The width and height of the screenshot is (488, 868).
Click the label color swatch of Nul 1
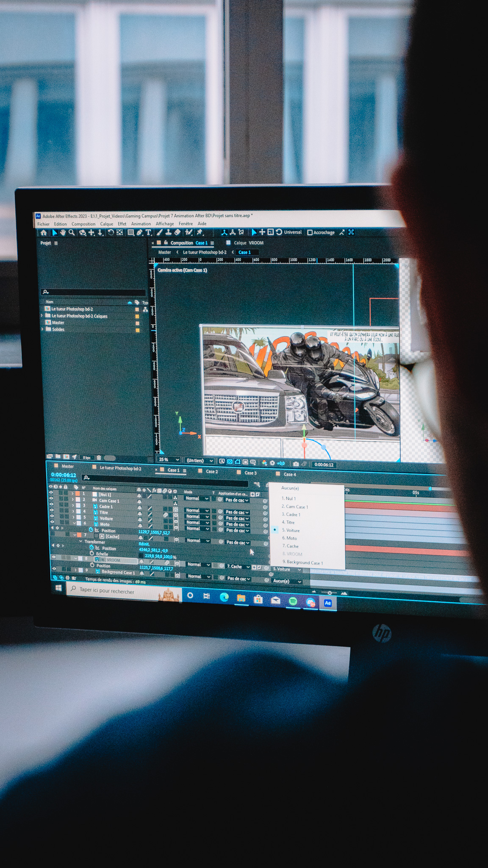pyautogui.click(x=78, y=493)
